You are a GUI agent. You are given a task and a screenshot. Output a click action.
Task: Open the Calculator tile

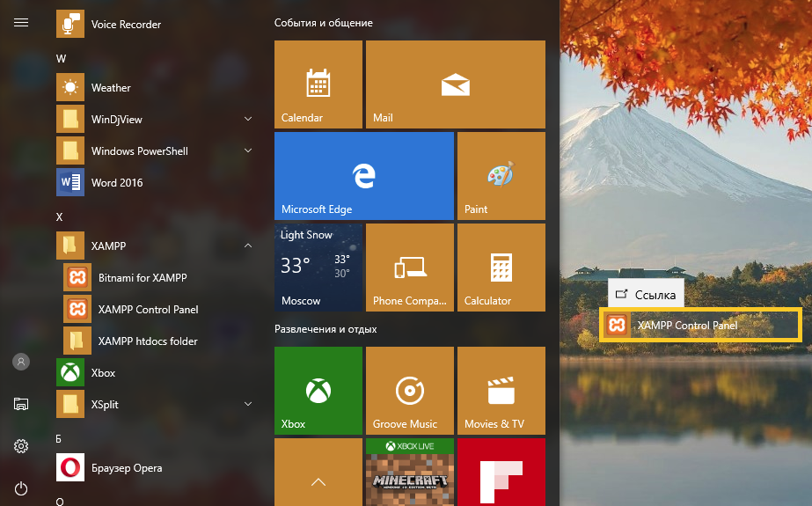point(501,268)
